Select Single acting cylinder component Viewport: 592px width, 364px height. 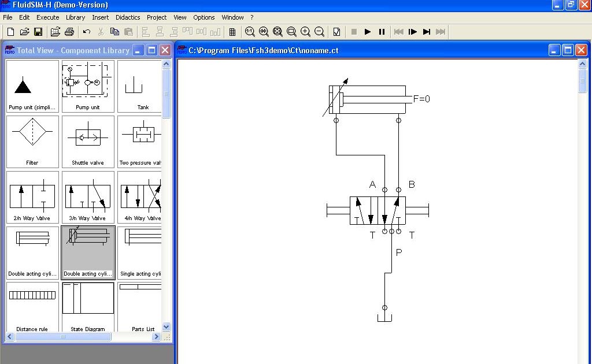pyautogui.click(x=139, y=252)
